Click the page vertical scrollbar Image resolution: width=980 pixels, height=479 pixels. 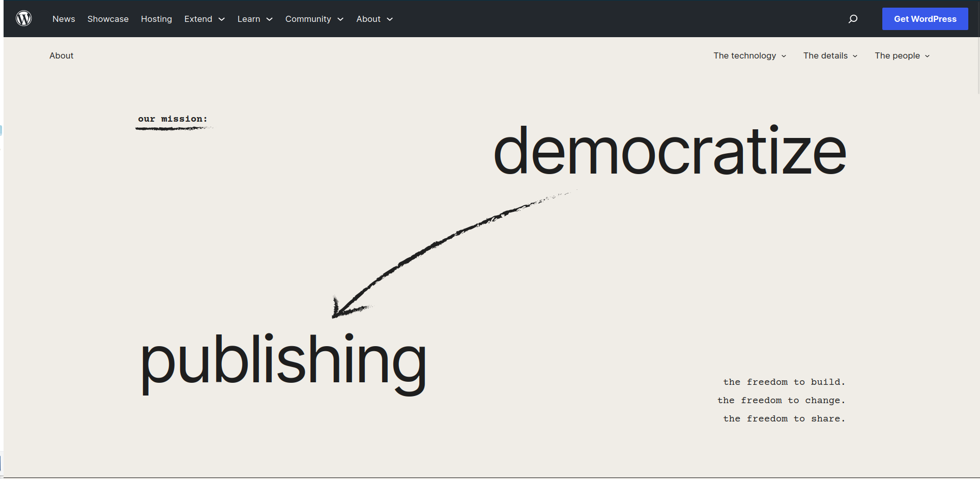point(978,65)
